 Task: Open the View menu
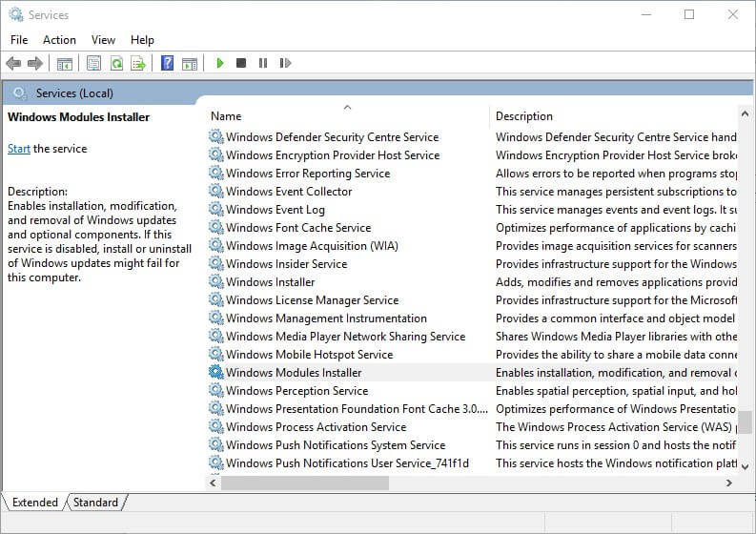[103, 39]
